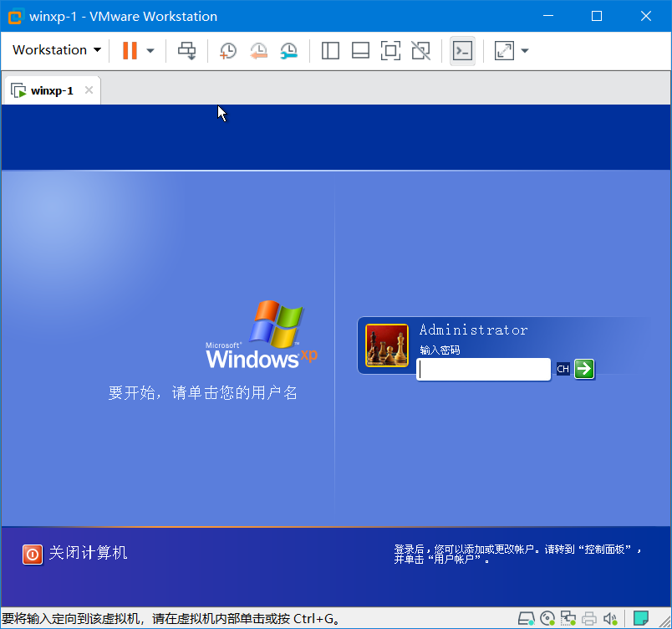672x629 pixels.
Task: Click the Administrator chess avatar
Action: tap(387, 345)
